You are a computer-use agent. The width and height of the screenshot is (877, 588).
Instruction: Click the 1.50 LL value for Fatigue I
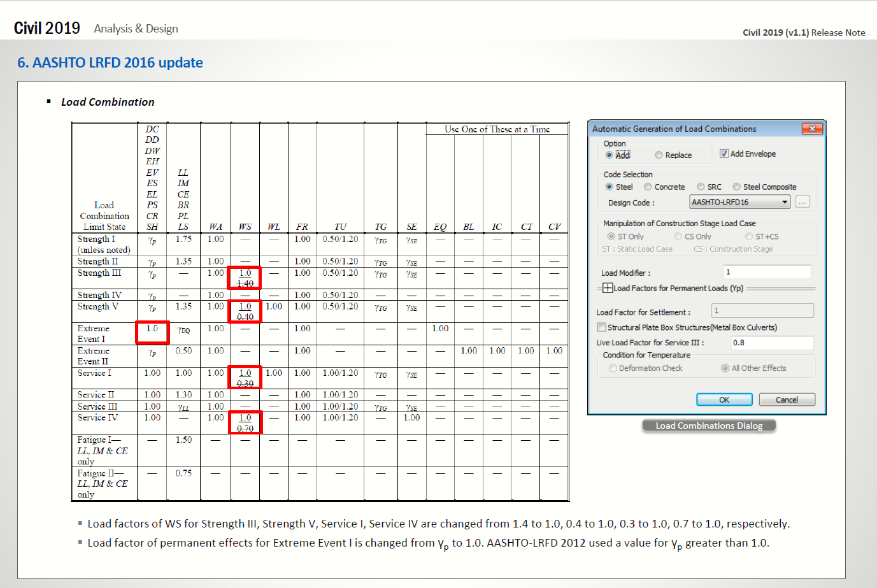pyautogui.click(x=183, y=440)
